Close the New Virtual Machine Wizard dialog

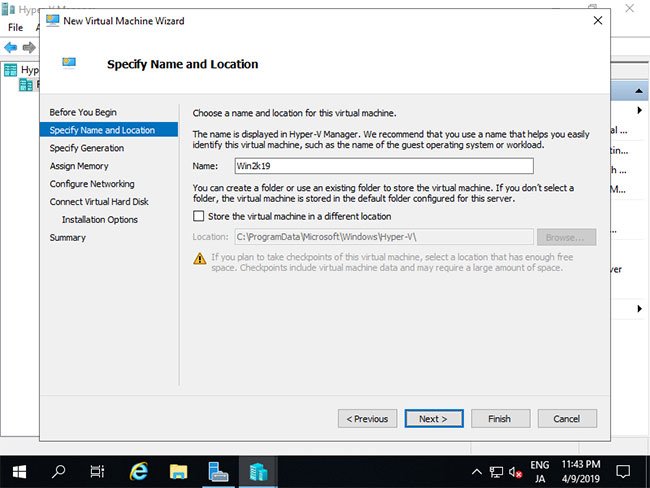click(x=598, y=20)
